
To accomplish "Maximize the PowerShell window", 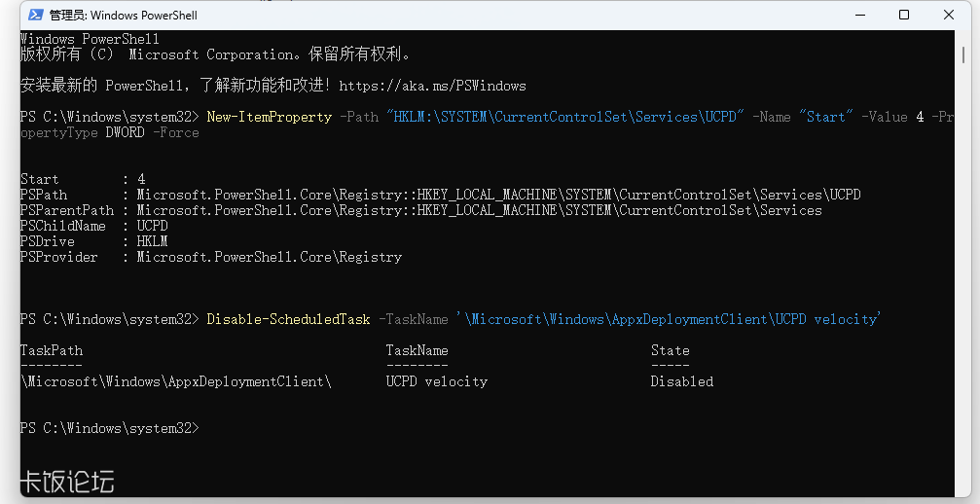I will click(x=904, y=15).
